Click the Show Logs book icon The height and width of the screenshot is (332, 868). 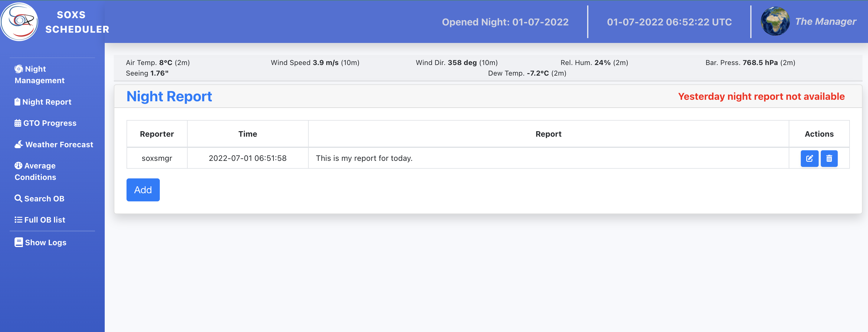click(x=18, y=242)
